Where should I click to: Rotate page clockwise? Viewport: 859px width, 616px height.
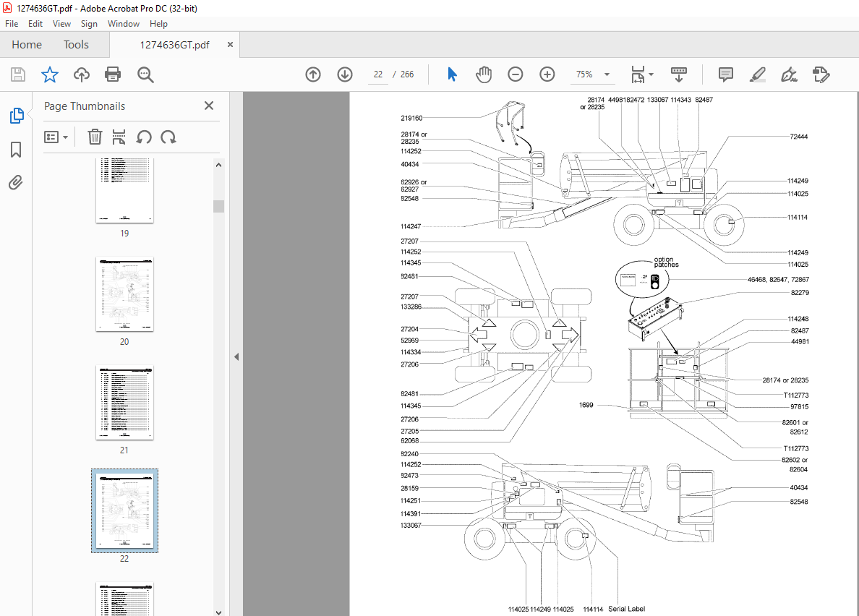coord(168,137)
